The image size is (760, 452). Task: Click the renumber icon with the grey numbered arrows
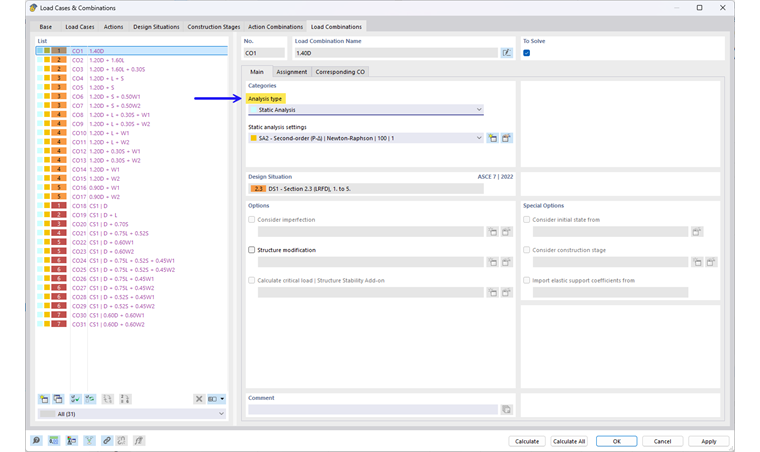108,399
